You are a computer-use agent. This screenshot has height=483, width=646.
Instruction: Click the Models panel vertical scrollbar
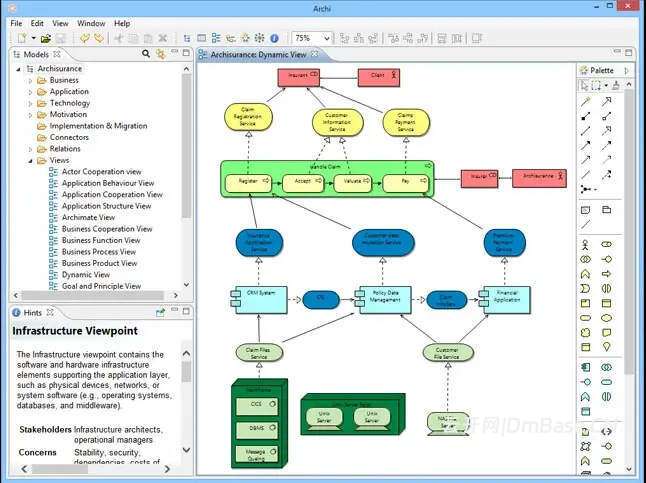click(186, 146)
